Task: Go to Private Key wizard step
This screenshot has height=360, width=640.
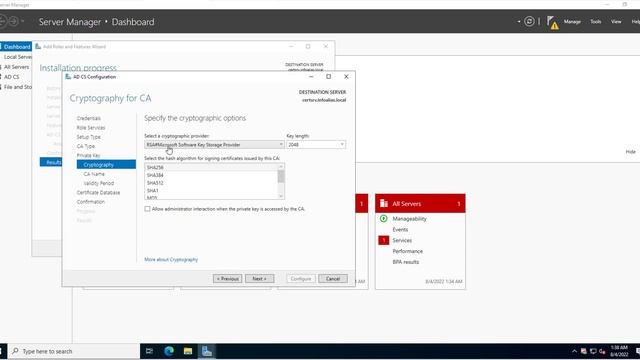Action: click(88, 156)
